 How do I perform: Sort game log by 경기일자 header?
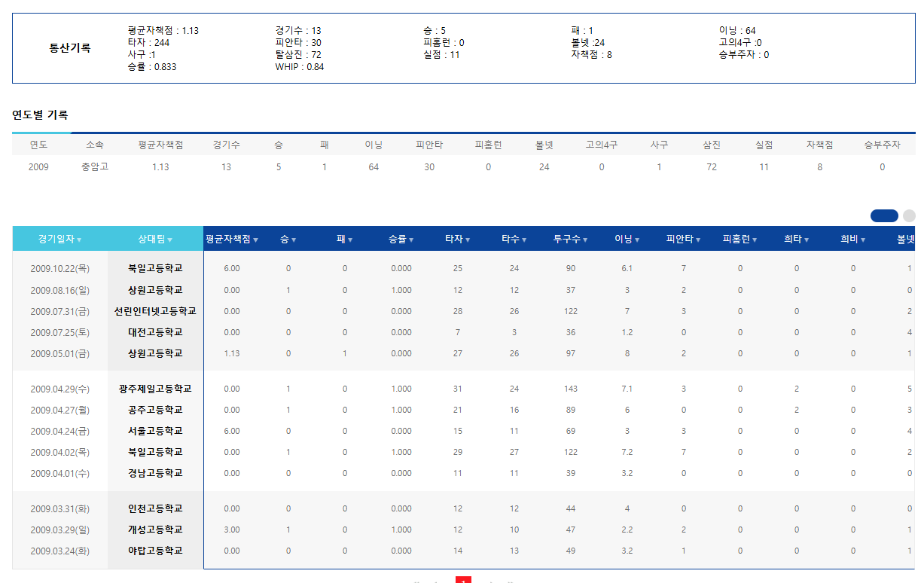point(60,239)
